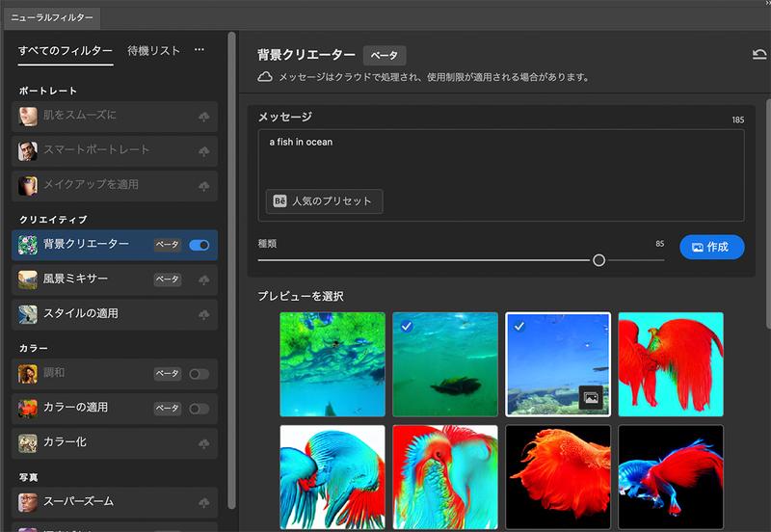Screen dimensions: 771x532
Task: Open 人気のプリセット presets button
Action: point(324,201)
